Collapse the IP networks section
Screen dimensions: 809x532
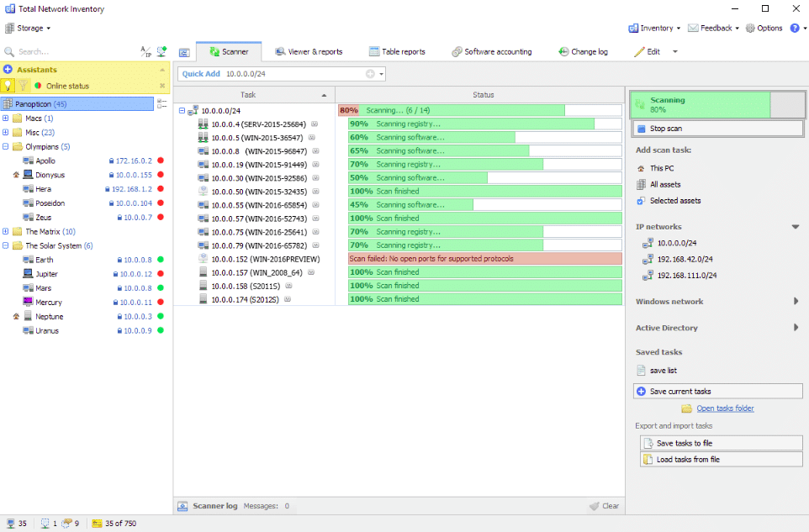795,227
